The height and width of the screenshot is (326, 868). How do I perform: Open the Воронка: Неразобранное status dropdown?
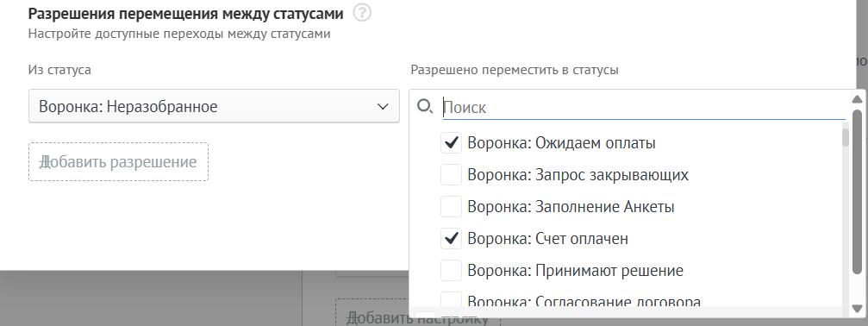(x=214, y=106)
